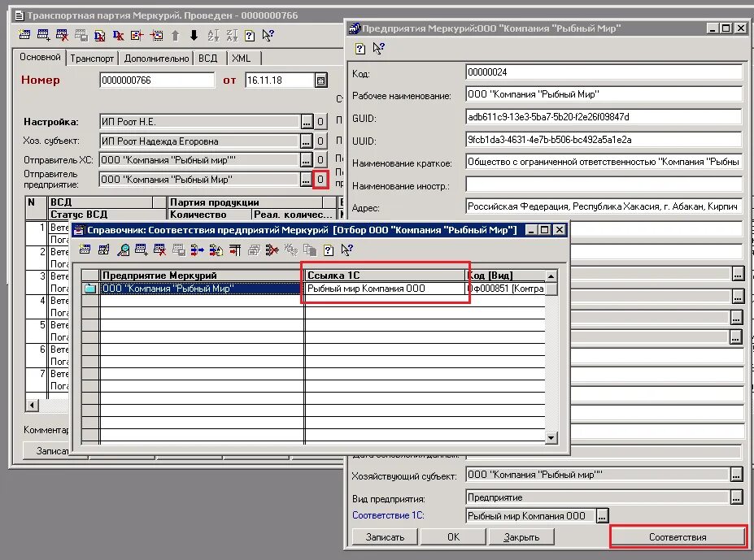The height and width of the screenshot is (560, 754).
Task: Open selection for Хозяйствующий субъект field
Action: point(736,475)
